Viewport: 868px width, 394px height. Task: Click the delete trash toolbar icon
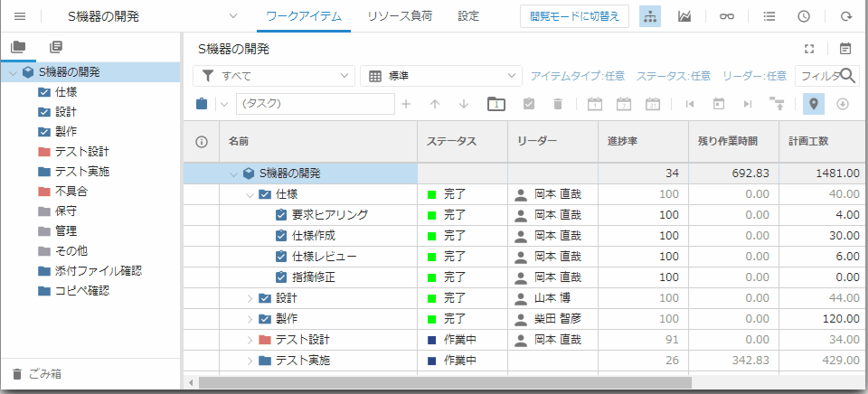[x=558, y=104]
